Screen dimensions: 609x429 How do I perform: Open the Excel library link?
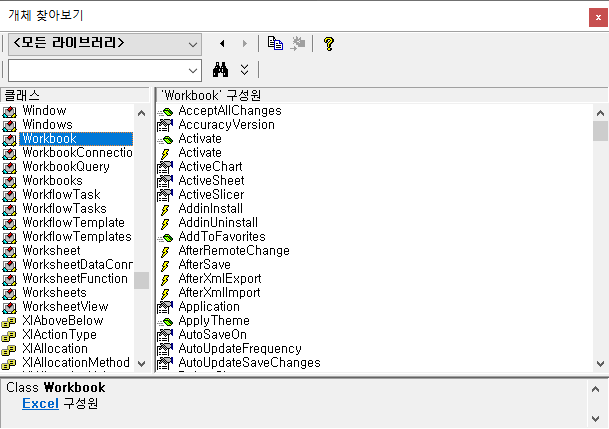point(40,403)
